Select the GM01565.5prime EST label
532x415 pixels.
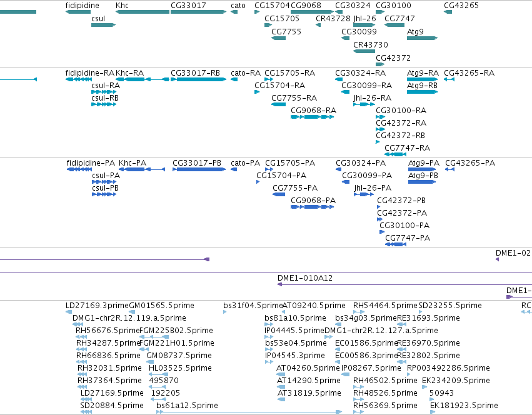[x=161, y=306]
